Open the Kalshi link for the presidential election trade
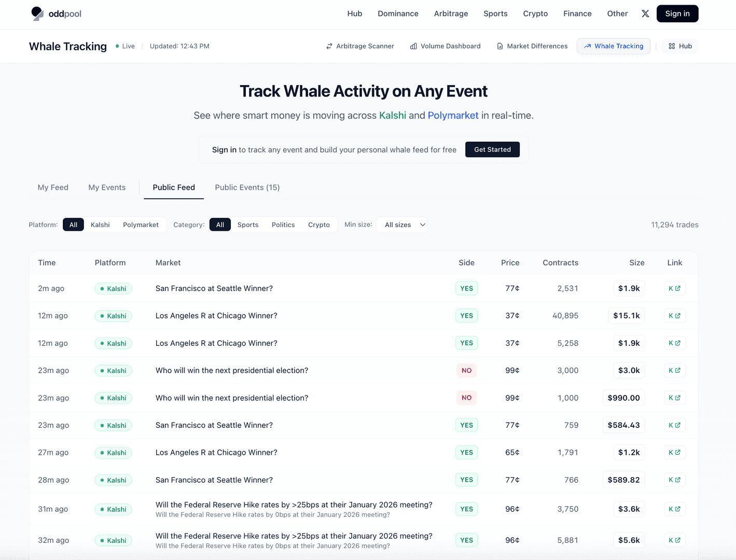Image resolution: width=736 pixels, height=560 pixels. 674,370
